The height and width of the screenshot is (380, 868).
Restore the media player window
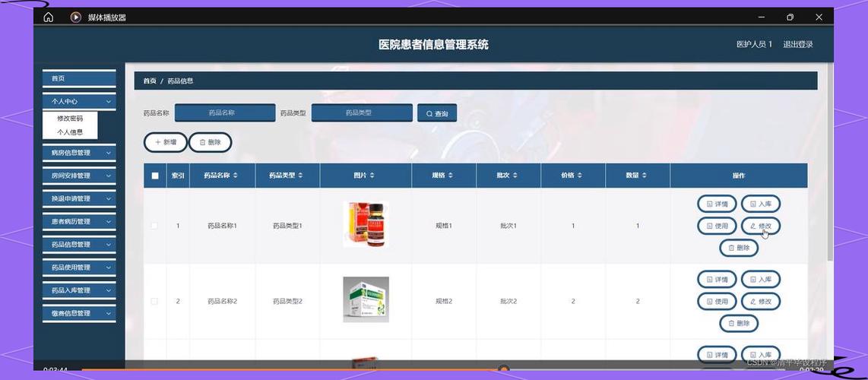pyautogui.click(x=790, y=17)
